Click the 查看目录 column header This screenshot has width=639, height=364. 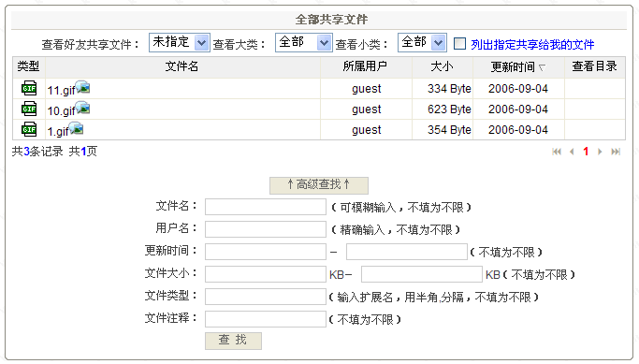click(x=595, y=66)
